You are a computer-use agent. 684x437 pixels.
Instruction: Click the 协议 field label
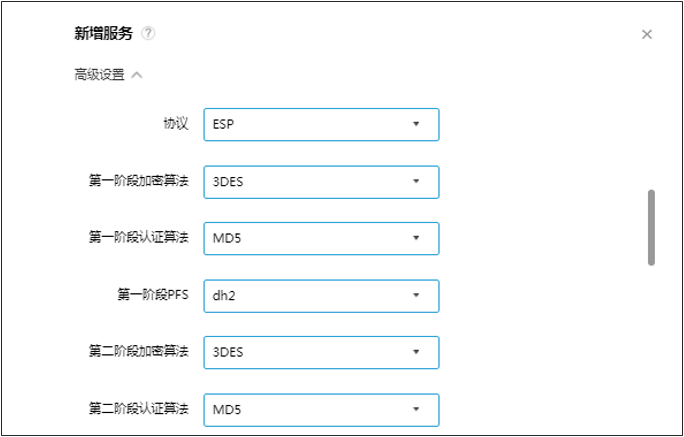click(x=175, y=124)
